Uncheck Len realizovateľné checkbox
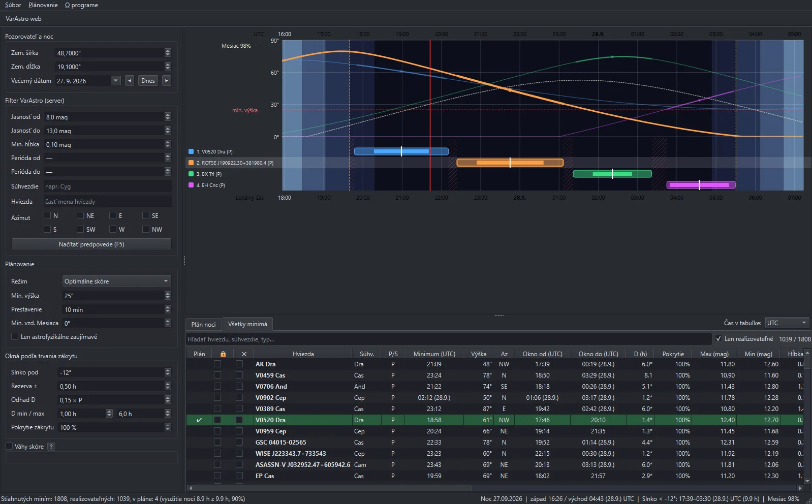The image size is (812, 504). click(x=719, y=339)
